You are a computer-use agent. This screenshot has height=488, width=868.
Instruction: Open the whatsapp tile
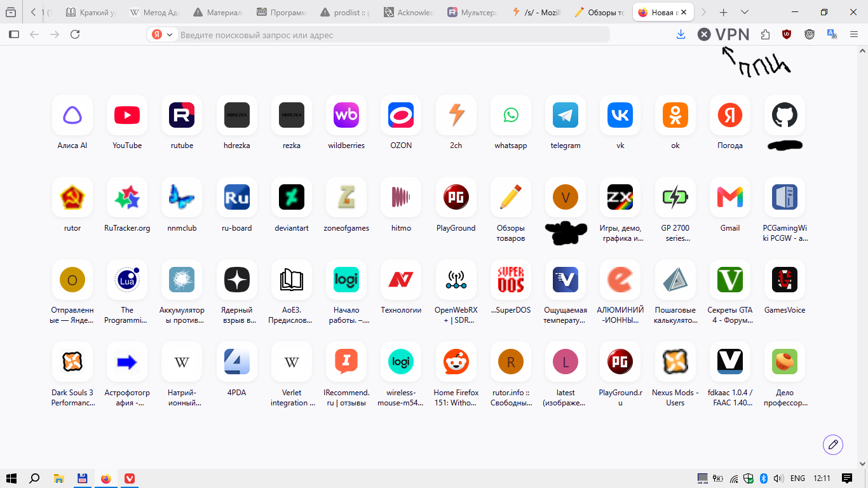pos(511,115)
